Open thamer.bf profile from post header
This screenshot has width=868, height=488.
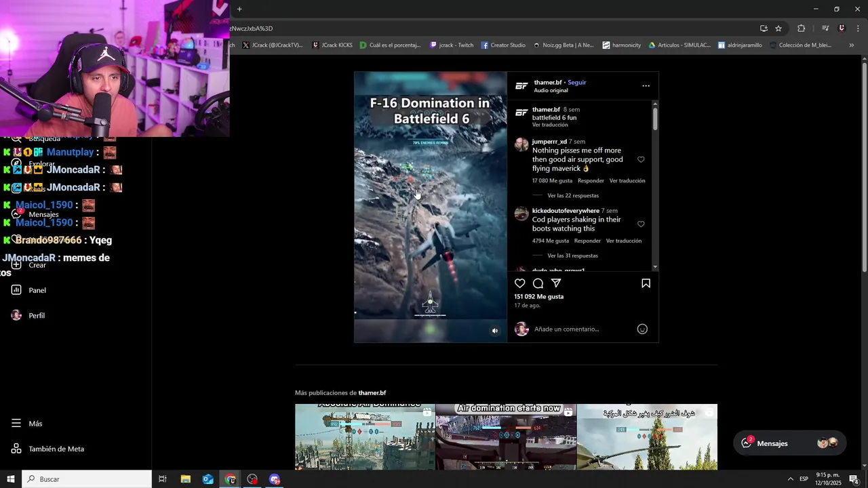pyautogui.click(x=548, y=83)
